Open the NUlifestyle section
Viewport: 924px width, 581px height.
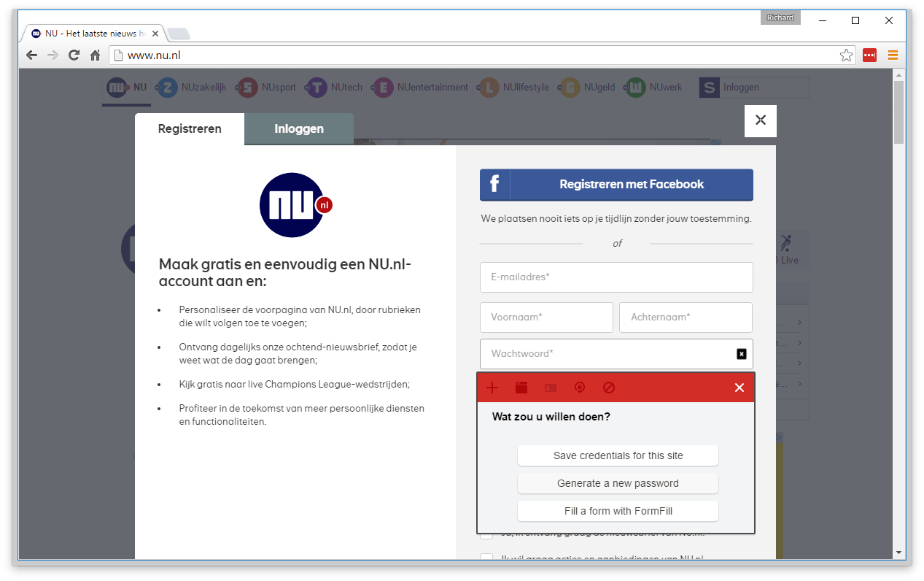tap(513, 88)
